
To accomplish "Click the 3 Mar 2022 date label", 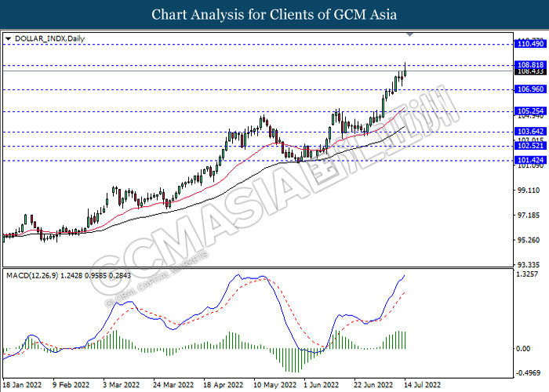I will click(x=122, y=385).
